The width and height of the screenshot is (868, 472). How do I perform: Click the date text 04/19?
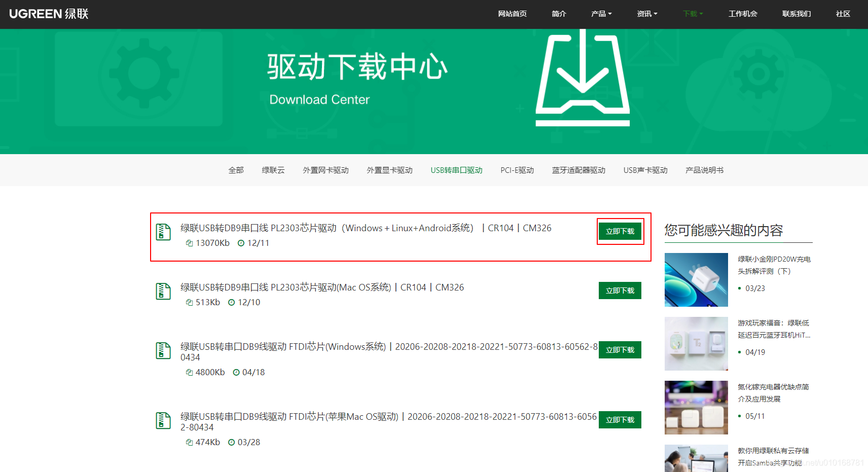pyautogui.click(x=755, y=352)
